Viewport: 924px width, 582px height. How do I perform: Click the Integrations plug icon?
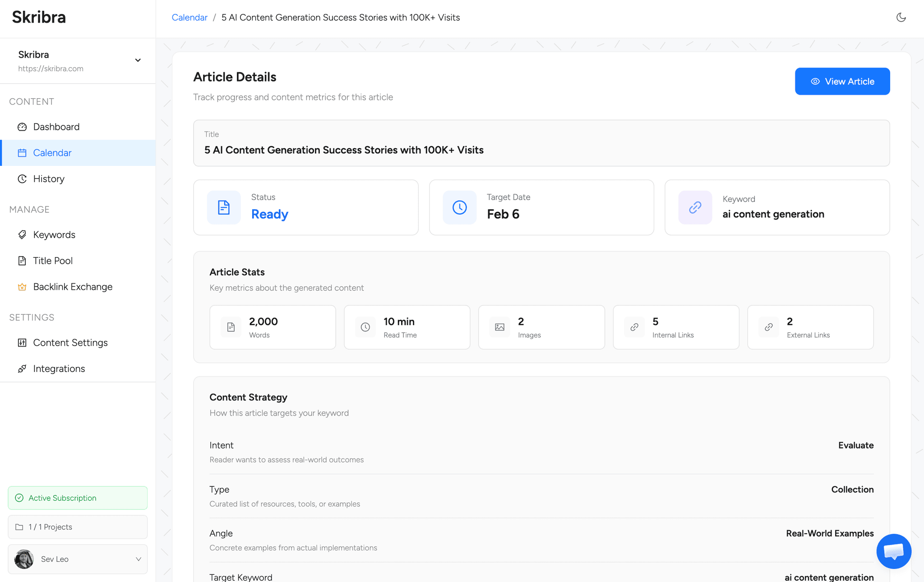(x=22, y=368)
